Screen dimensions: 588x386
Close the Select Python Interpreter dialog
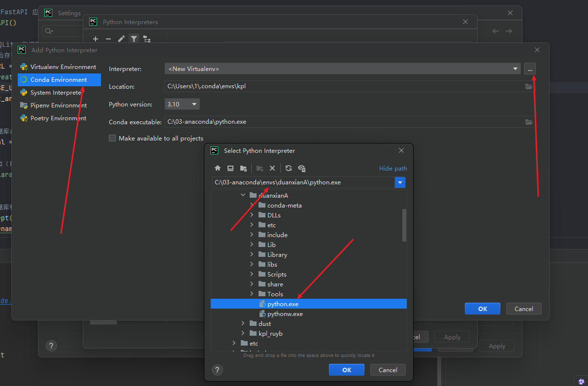401,150
